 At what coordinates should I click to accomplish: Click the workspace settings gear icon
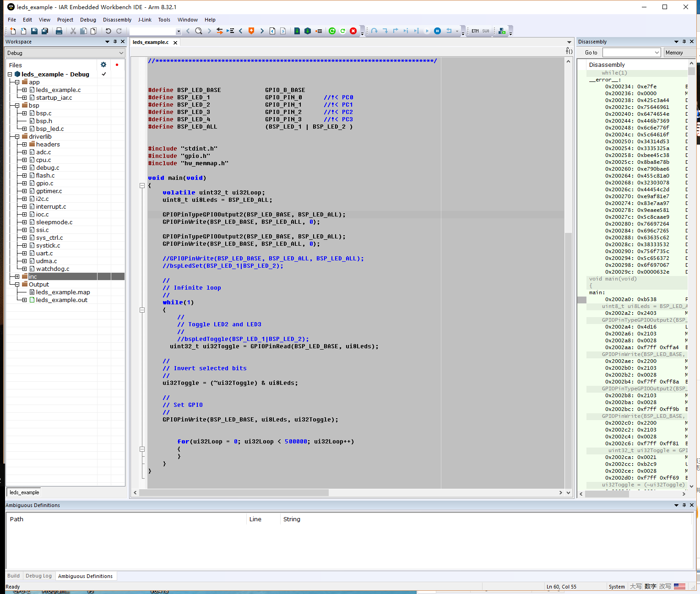[x=103, y=65]
